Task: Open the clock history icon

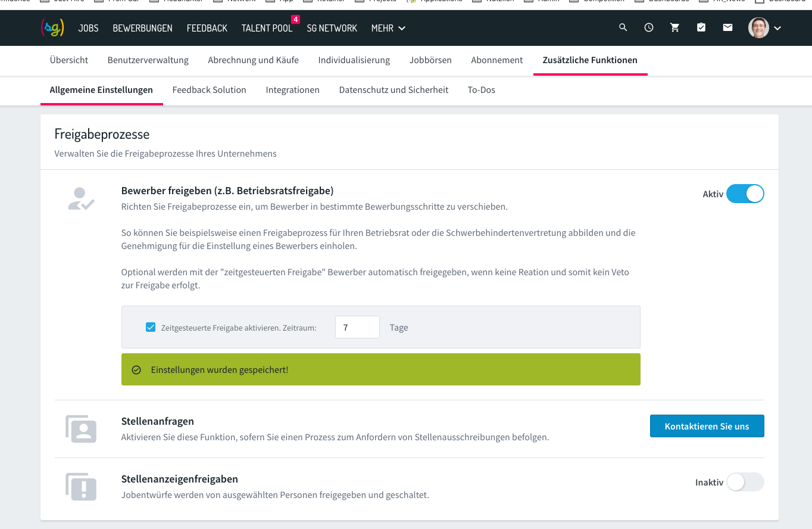Action: point(649,27)
